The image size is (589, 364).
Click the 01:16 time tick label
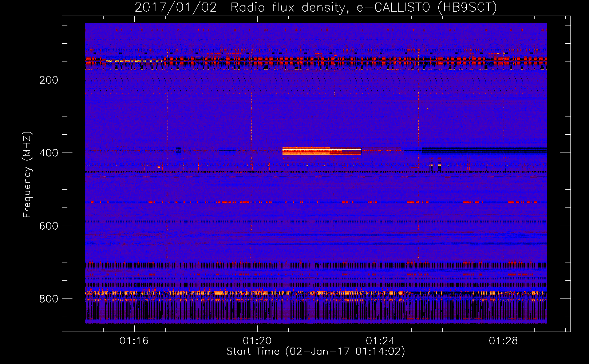click(134, 341)
